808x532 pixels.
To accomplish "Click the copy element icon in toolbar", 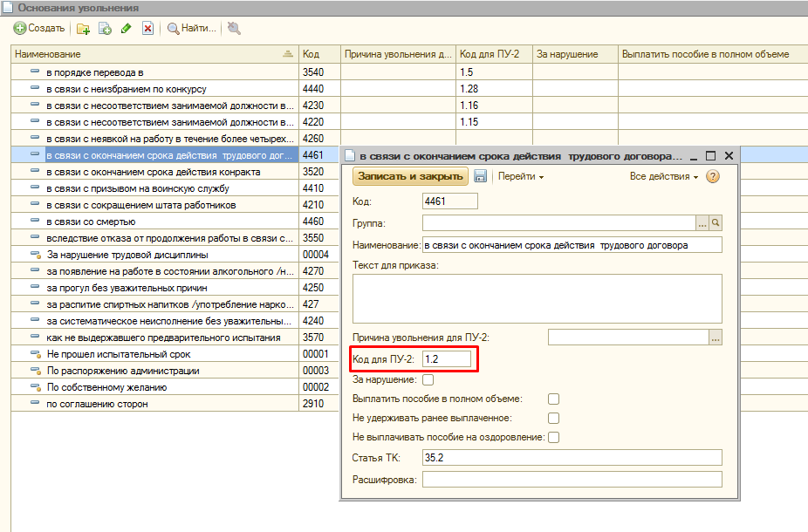I will click(x=105, y=28).
